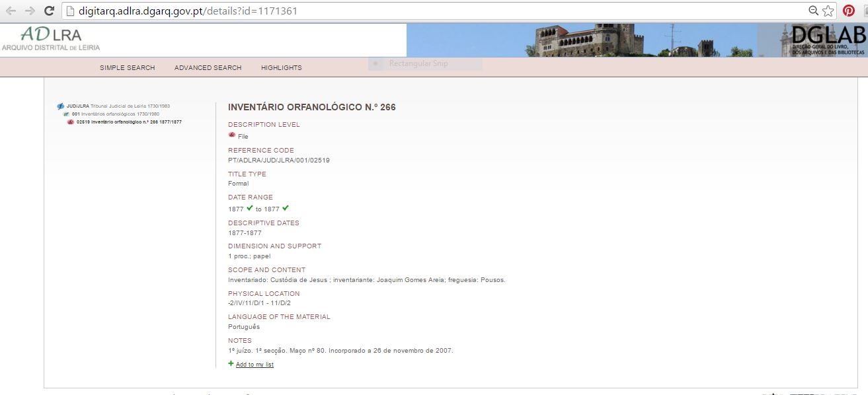
Task: Click the Add to my list link
Action: point(255,365)
